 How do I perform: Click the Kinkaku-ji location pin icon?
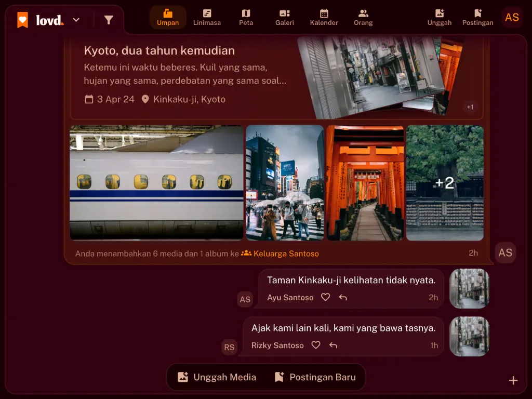[x=145, y=99]
